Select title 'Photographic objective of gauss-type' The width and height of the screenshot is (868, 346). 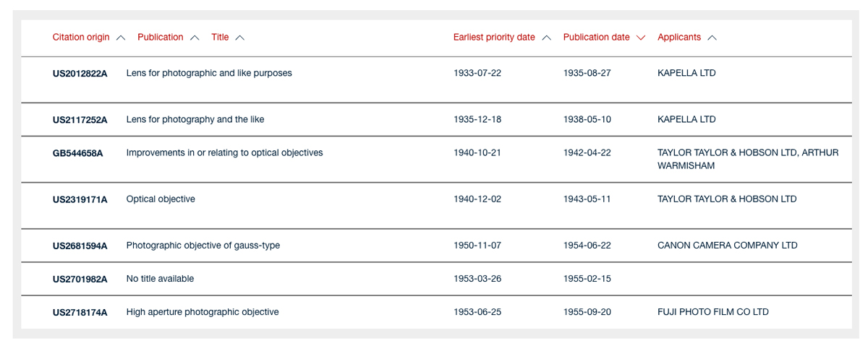click(203, 245)
